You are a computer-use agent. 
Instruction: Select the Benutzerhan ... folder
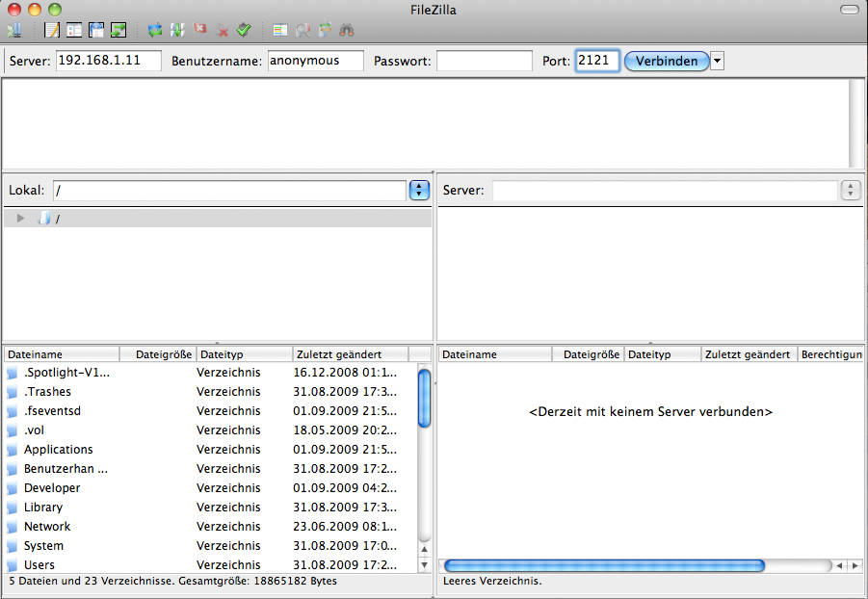pos(210,469)
